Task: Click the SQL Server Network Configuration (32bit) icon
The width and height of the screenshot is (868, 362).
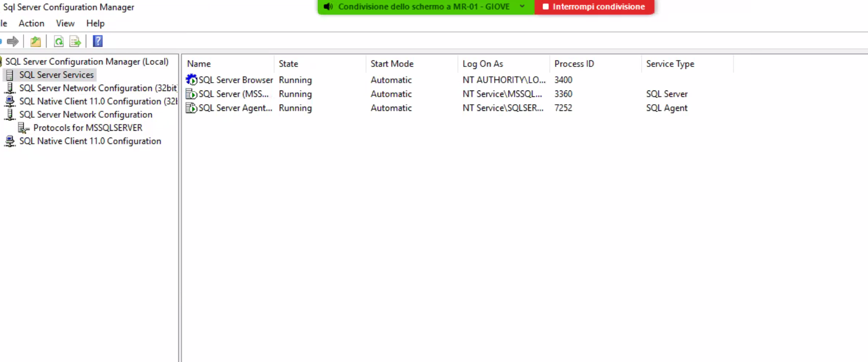Action: click(x=9, y=88)
